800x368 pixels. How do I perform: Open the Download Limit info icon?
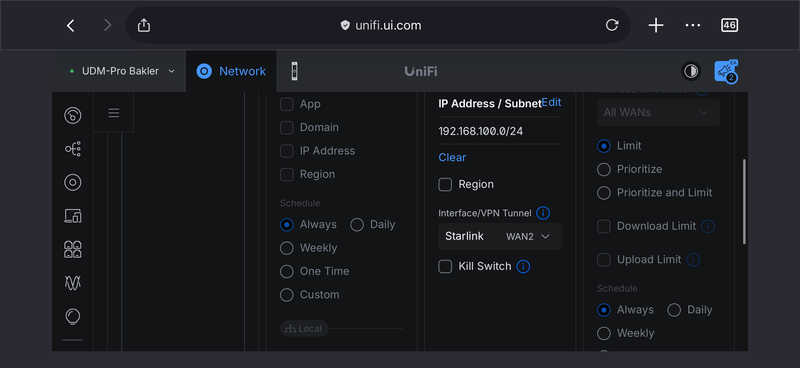click(x=708, y=226)
